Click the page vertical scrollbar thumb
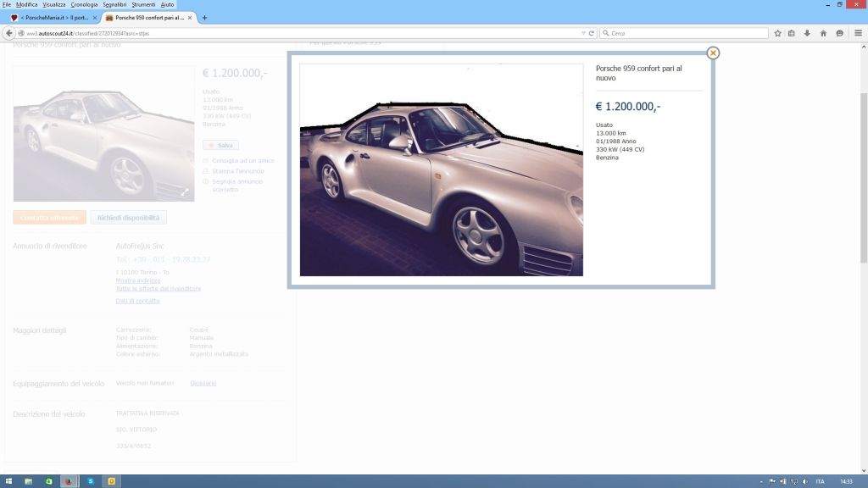The width and height of the screenshot is (868, 488). (x=864, y=178)
